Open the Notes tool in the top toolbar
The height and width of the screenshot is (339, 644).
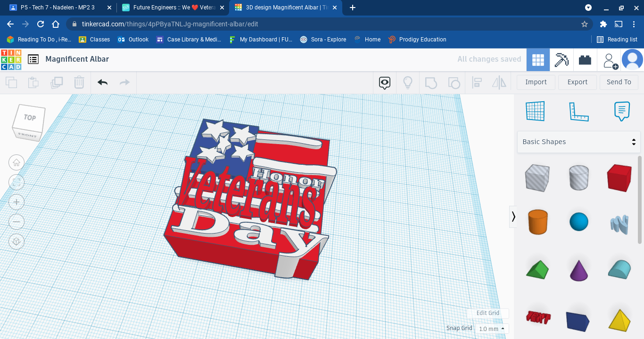[385, 83]
